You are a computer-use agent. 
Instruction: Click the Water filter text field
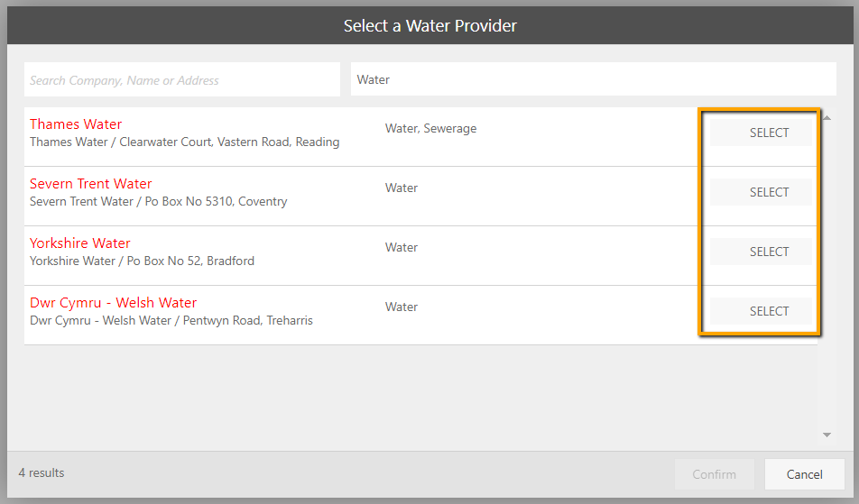593,79
